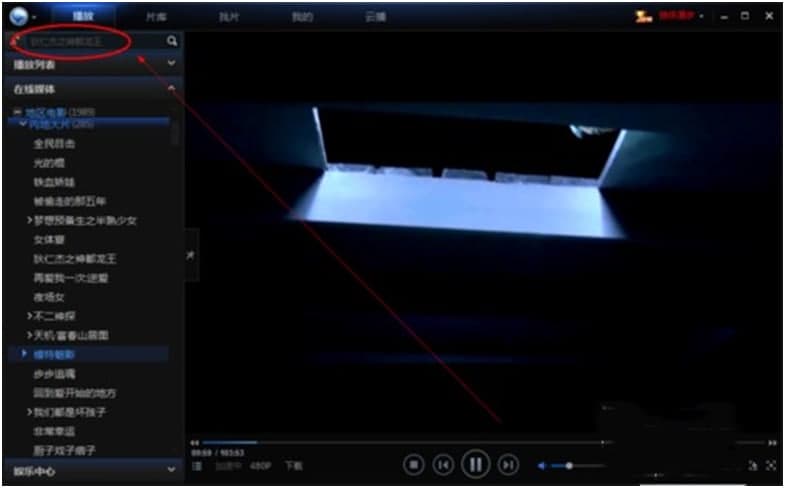Expand the 播放列表 panel
This screenshot has height=488, width=785.
(x=171, y=64)
